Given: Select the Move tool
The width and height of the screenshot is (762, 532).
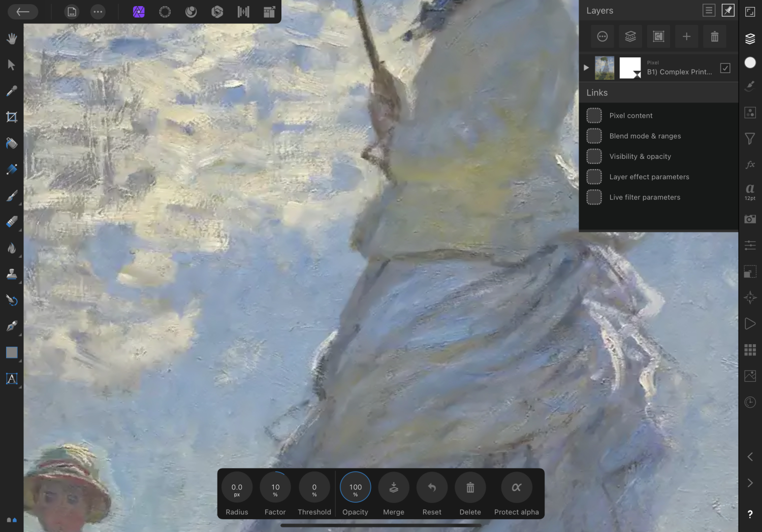Looking at the screenshot, I should pos(12,64).
